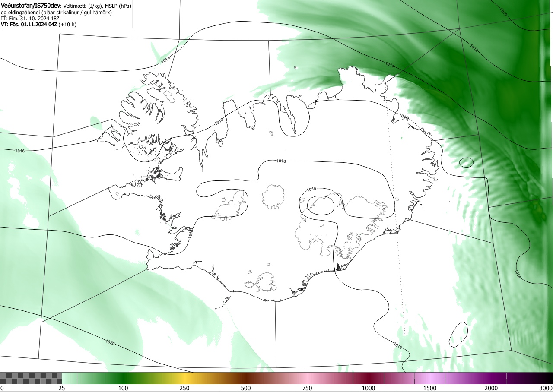Click the 1020 isobar label
This screenshot has height=392, width=553.
click(x=110, y=342)
